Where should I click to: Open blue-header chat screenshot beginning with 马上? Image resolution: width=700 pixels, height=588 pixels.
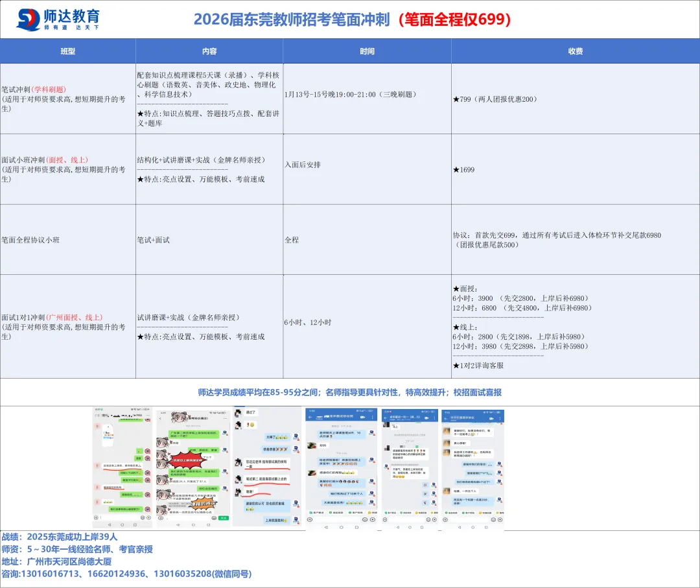(x=410, y=469)
